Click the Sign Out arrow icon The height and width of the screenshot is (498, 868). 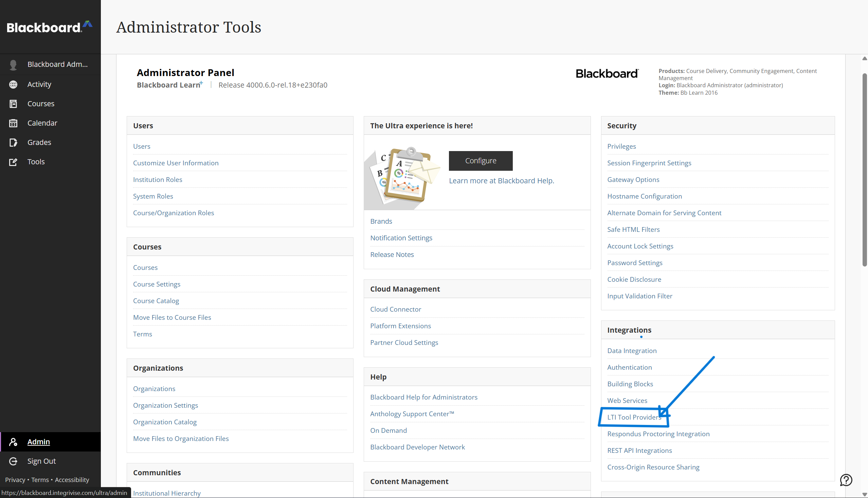click(x=13, y=461)
